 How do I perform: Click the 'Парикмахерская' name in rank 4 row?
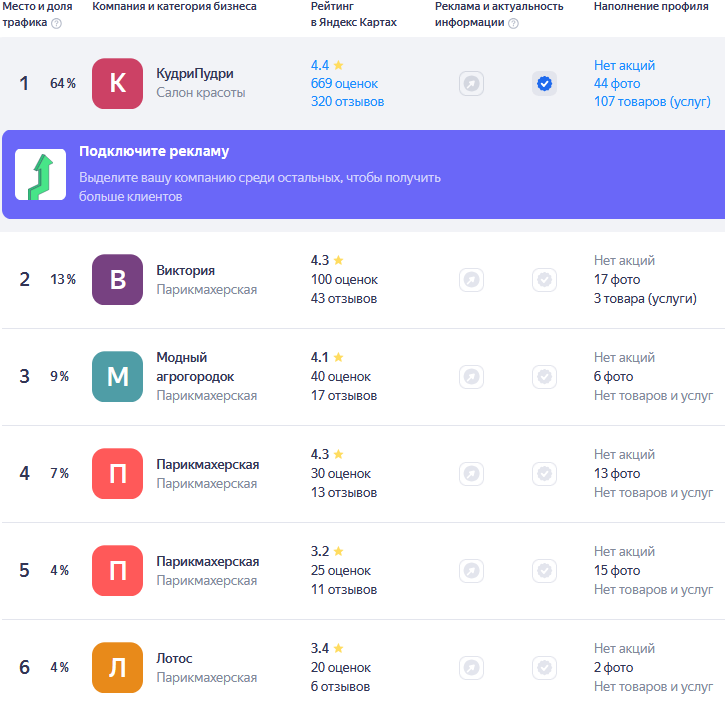pos(208,465)
